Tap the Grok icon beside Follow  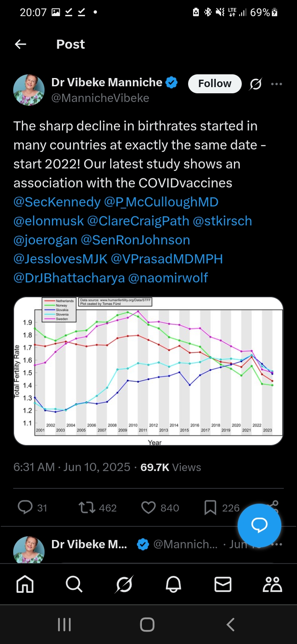tap(256, 84)
